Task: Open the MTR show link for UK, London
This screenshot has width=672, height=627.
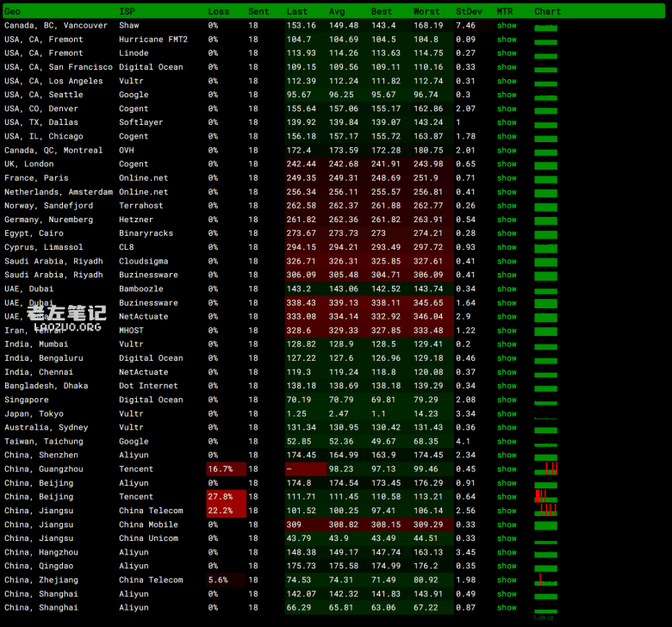Action: point(507,165)
